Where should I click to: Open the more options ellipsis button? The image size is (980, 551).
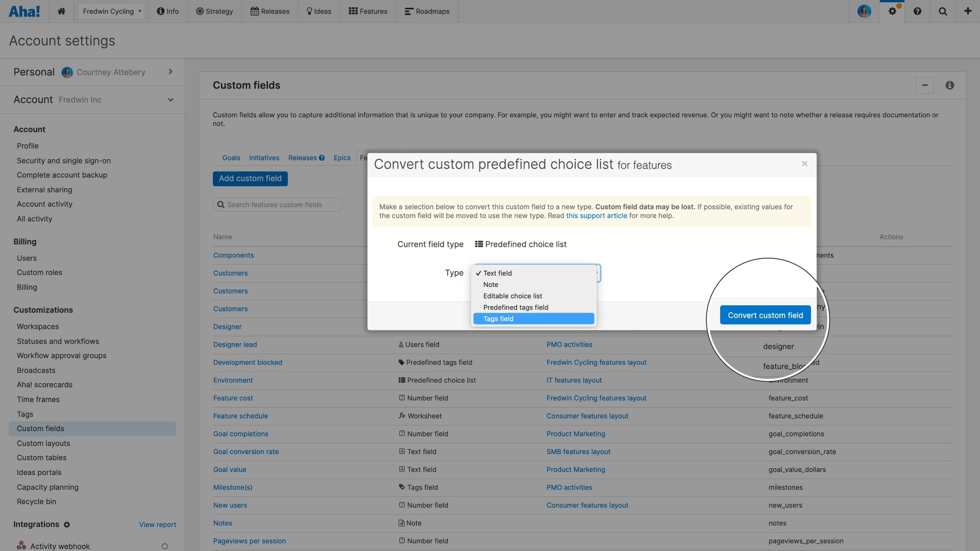click(x=924, y=85)
